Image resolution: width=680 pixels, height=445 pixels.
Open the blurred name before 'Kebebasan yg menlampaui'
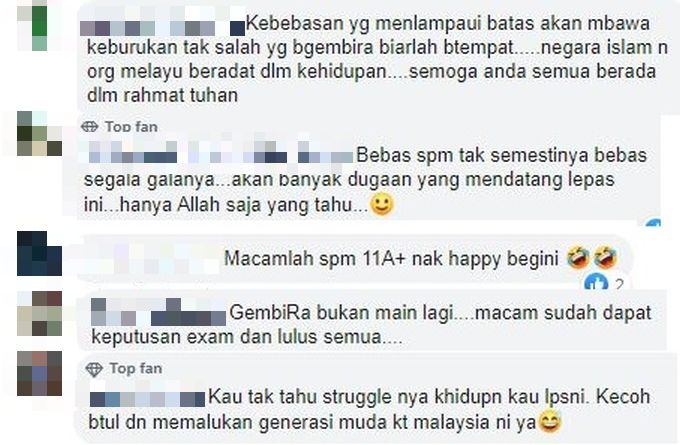(163, 28)
